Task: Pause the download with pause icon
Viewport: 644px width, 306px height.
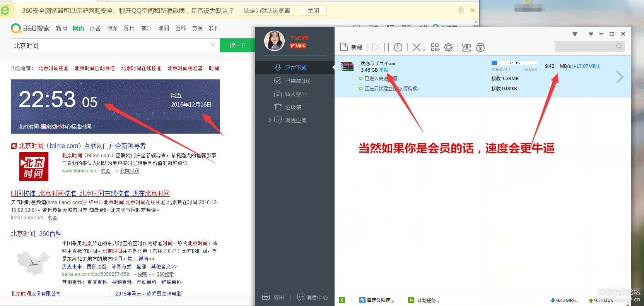Action: [x=386, y=47]
